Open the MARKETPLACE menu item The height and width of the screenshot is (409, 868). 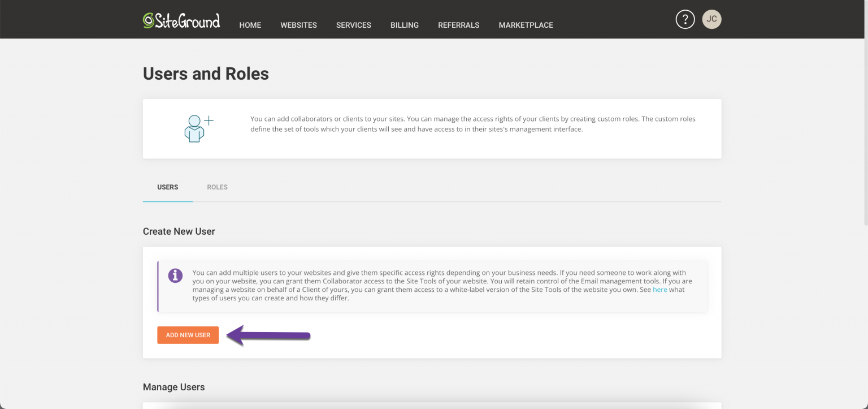click(x=526, y=25)
